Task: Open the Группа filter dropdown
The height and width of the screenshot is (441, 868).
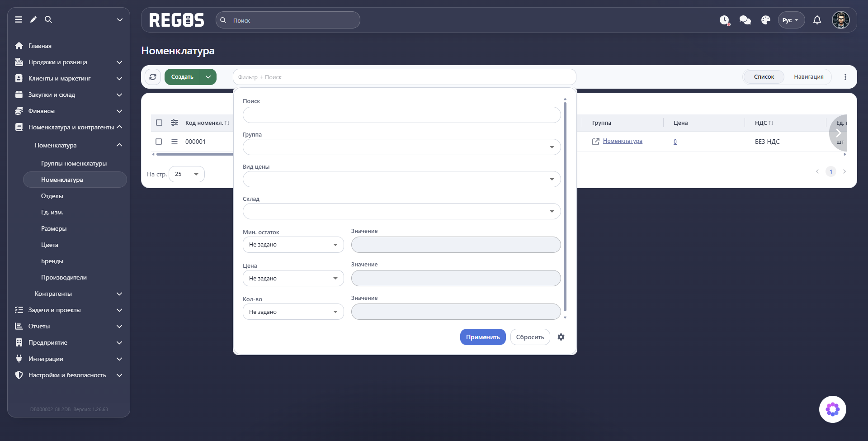Action: 402,147
